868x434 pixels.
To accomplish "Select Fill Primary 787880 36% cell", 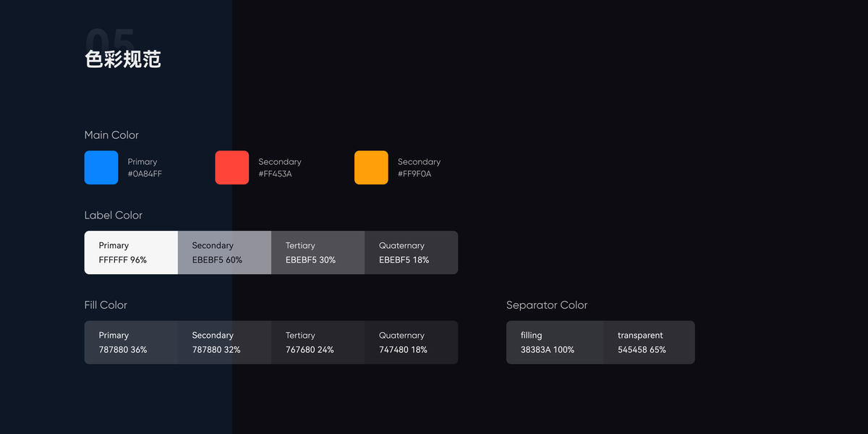I will (x=131, y=342).
